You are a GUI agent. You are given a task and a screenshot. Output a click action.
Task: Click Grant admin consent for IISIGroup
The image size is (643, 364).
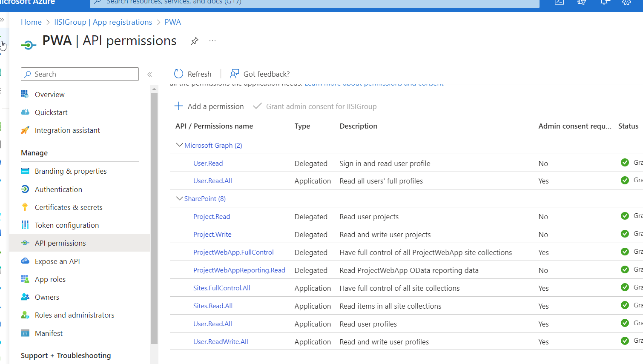pos(315,106)
